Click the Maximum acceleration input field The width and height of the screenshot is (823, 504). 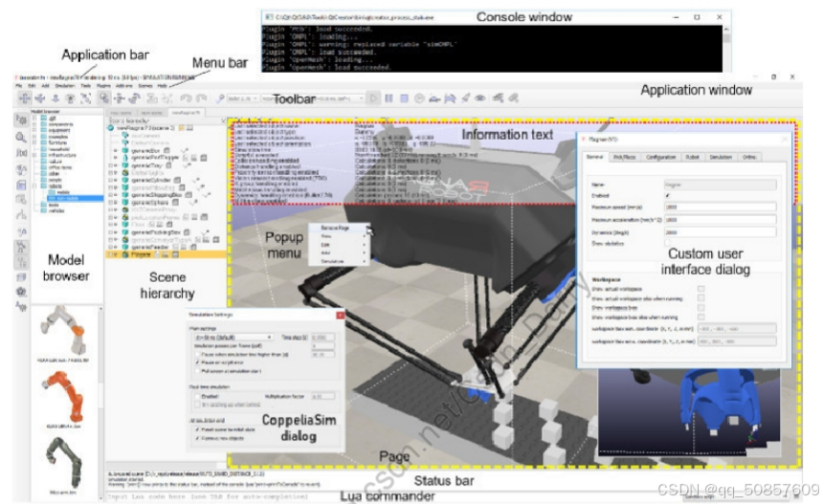(x=720, y=220)
